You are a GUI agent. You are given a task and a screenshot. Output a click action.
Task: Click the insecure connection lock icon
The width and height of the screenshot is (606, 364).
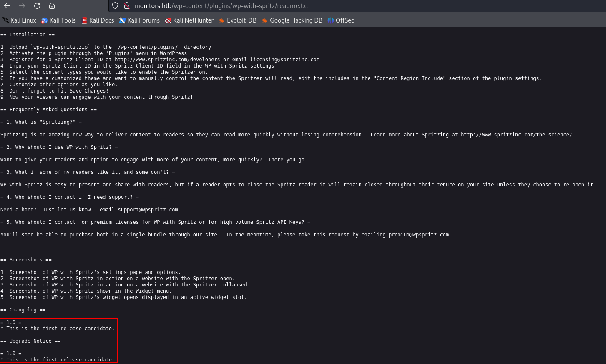point(127,6)
